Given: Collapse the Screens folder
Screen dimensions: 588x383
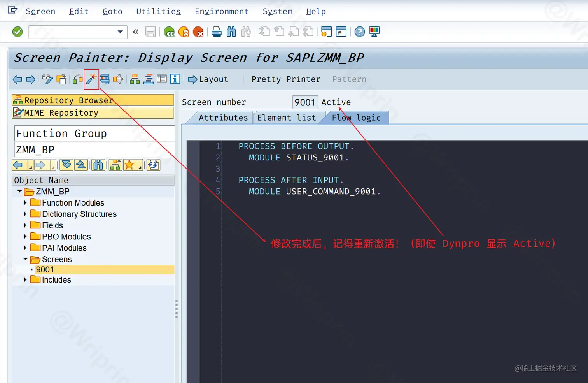Looking at the screenshot, I should click(25, 259).
